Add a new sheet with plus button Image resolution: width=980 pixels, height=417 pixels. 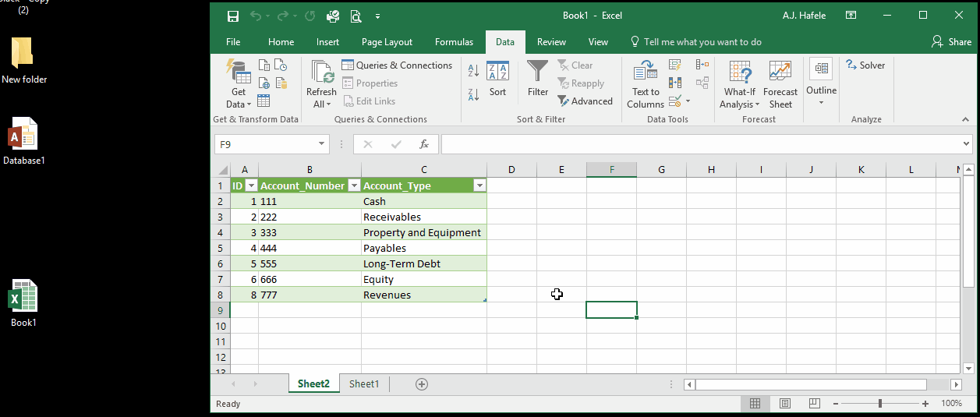coord(422,383)
